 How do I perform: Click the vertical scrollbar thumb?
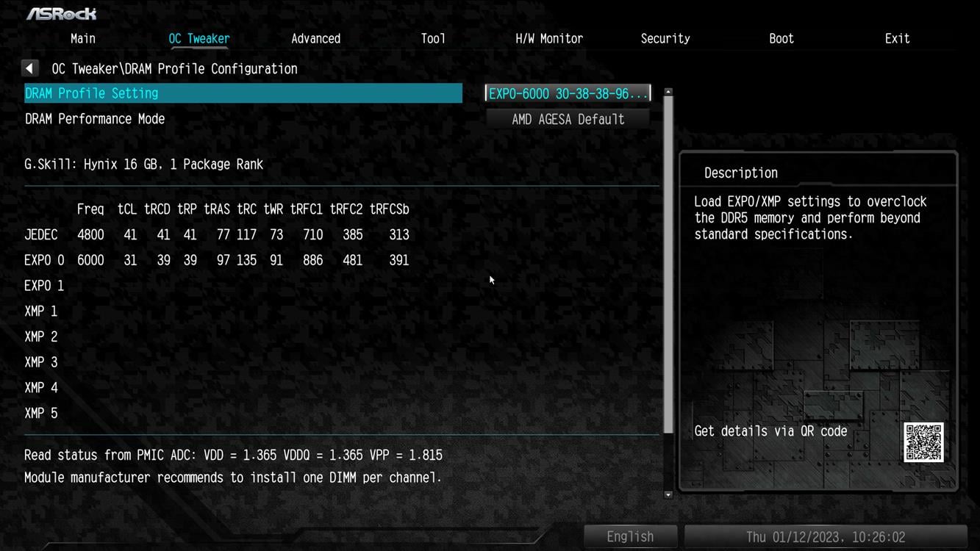(668, 265)
